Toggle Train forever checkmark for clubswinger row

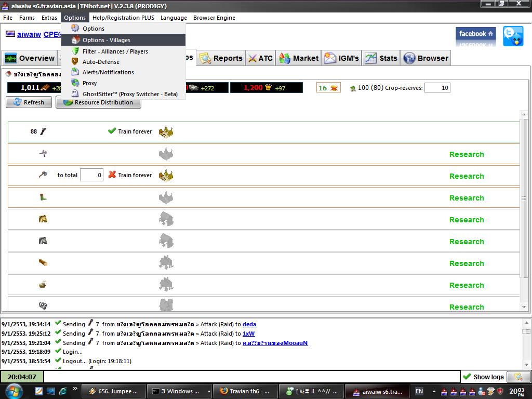coord(112,131)
